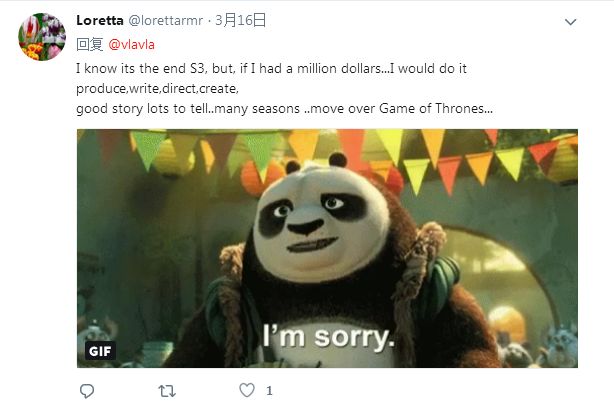Open Loretta's flower profile avatar
Image resolution: width=614 pixels, height=404 pixels.
click(42, 37)
